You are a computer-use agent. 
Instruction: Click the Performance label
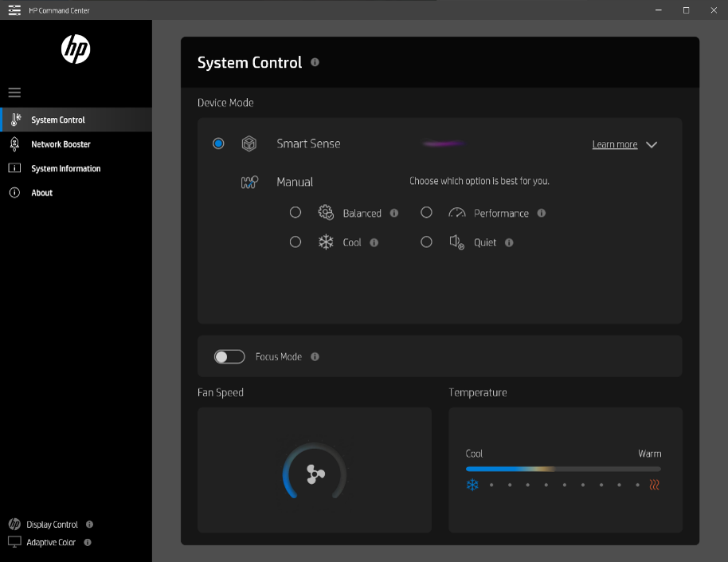tap(501, 214)
